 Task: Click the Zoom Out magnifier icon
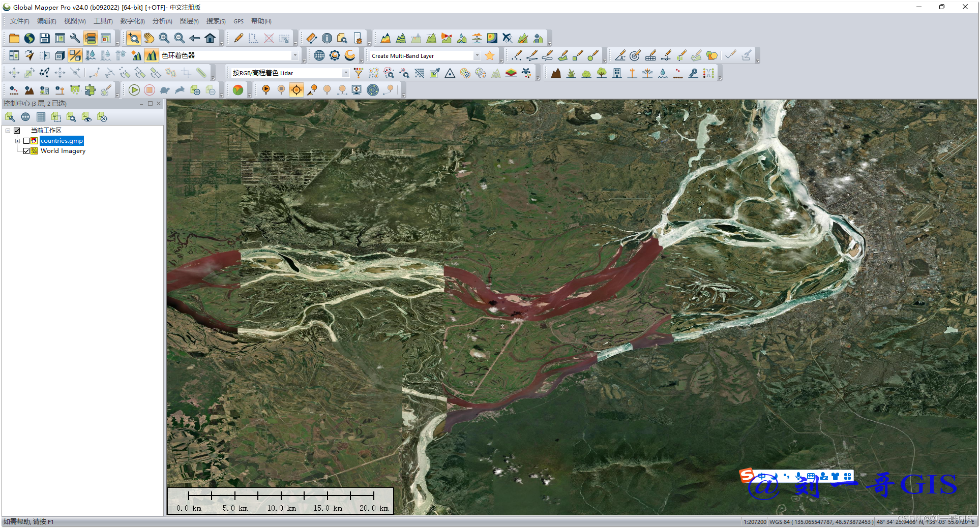(x=180, y=38)
